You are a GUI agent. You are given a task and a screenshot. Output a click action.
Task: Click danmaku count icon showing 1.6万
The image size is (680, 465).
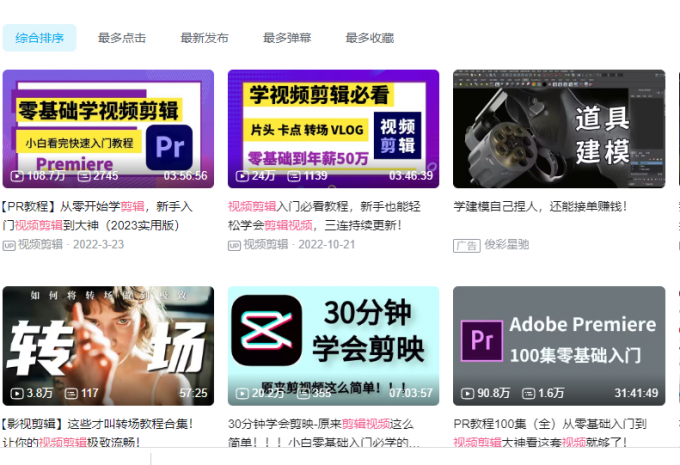point(528,393)
